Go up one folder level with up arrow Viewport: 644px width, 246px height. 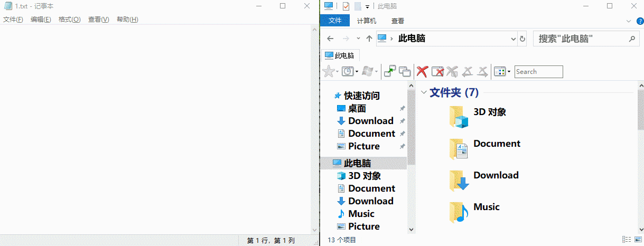click(x=369, y=39)
